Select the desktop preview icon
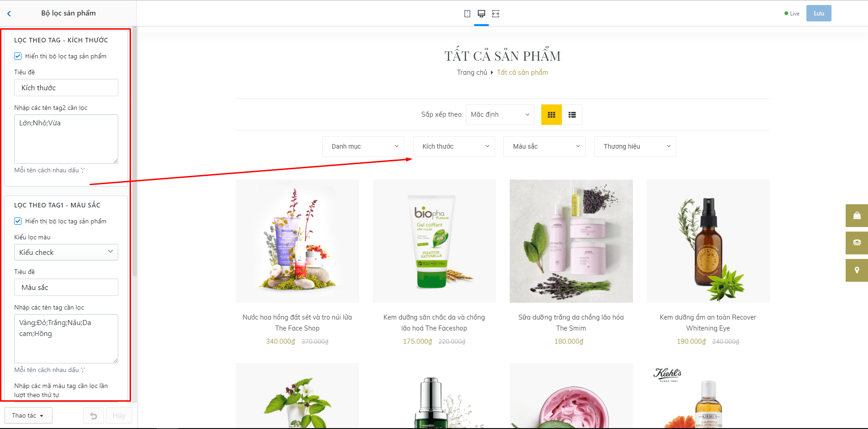This screenshot has width=868, height=429. pyautogui.click(x=481, y=14)
